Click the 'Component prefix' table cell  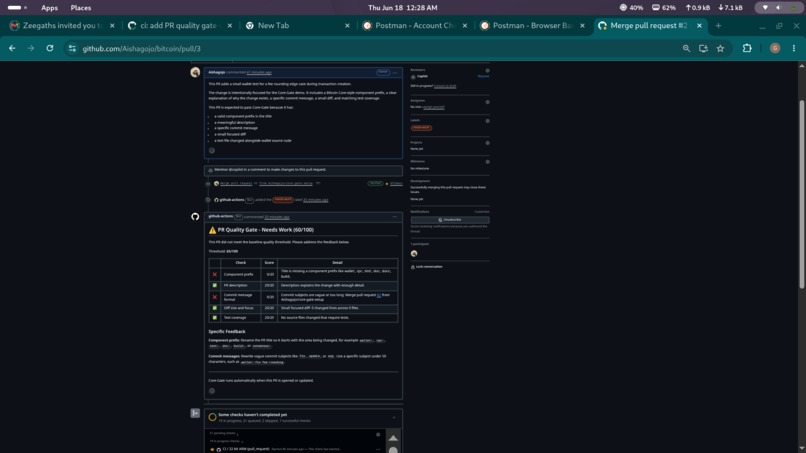click(241, 274)
